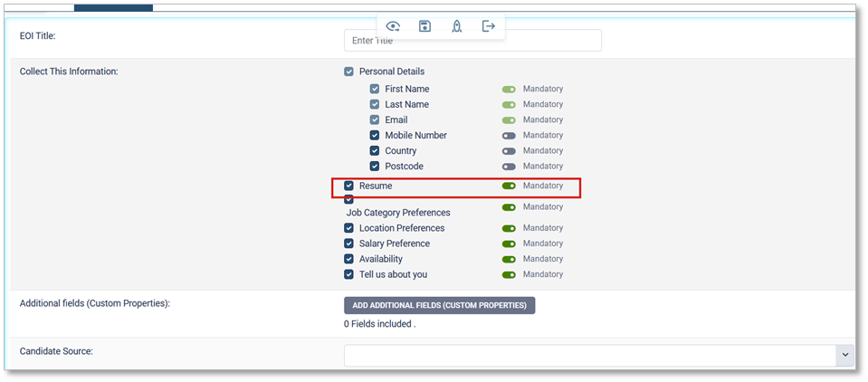Uncheck the Location Preferences checkbox
The image size is (868, 382).
point(349,228)
